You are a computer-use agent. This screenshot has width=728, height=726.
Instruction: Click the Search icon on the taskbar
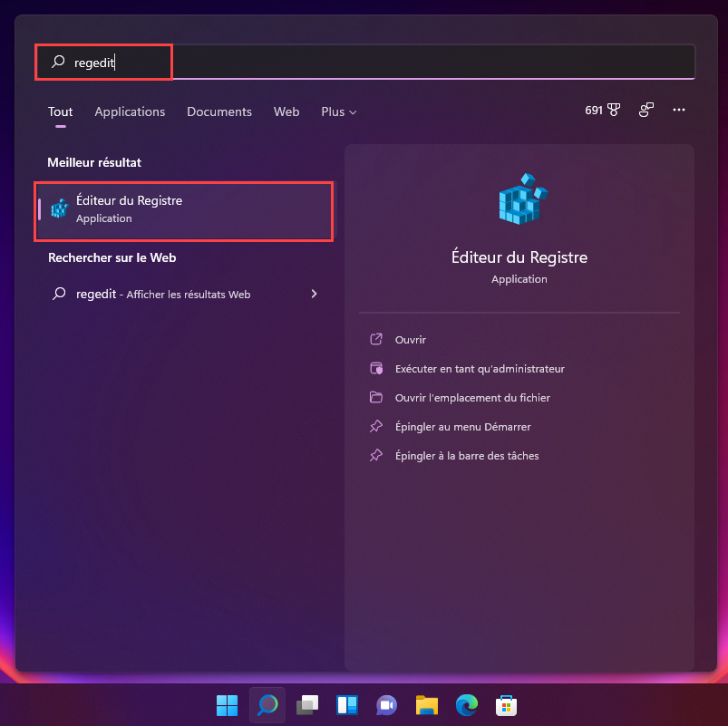tap(267, 705)
